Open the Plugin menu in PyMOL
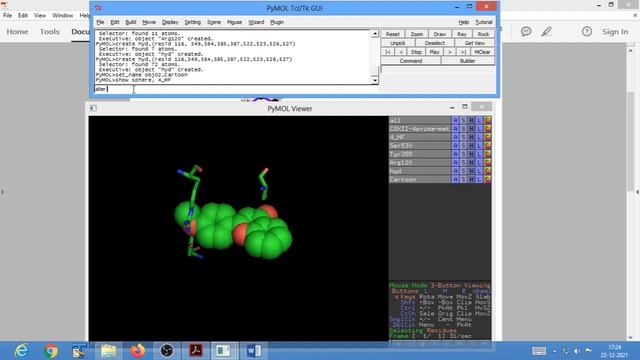Viewport: 640px width, 360px height. tap(277, 22)
